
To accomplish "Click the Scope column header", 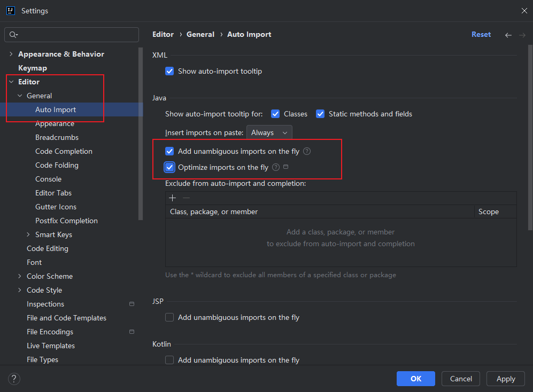I will click(x=495, y=211).
